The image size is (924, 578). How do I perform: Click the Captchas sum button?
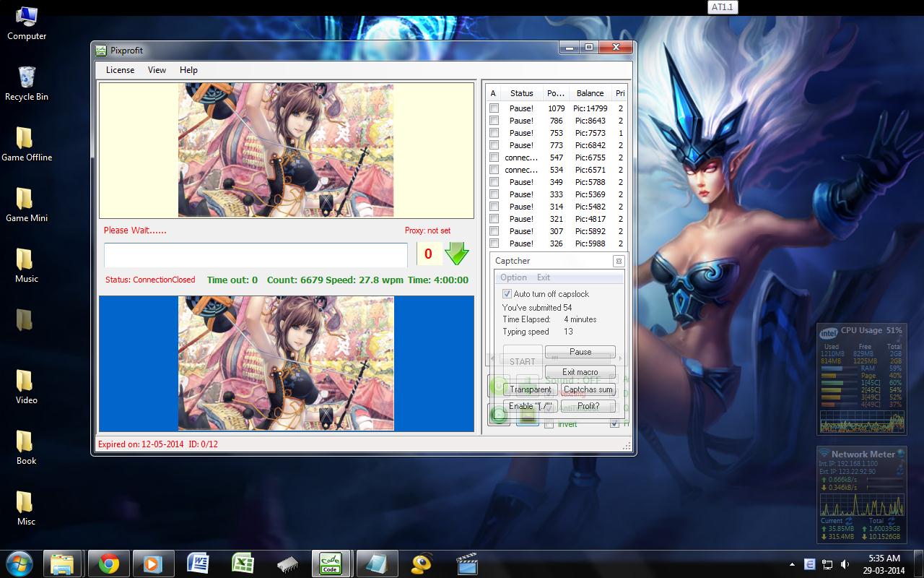pyautogui.click(x=588, y=389)
